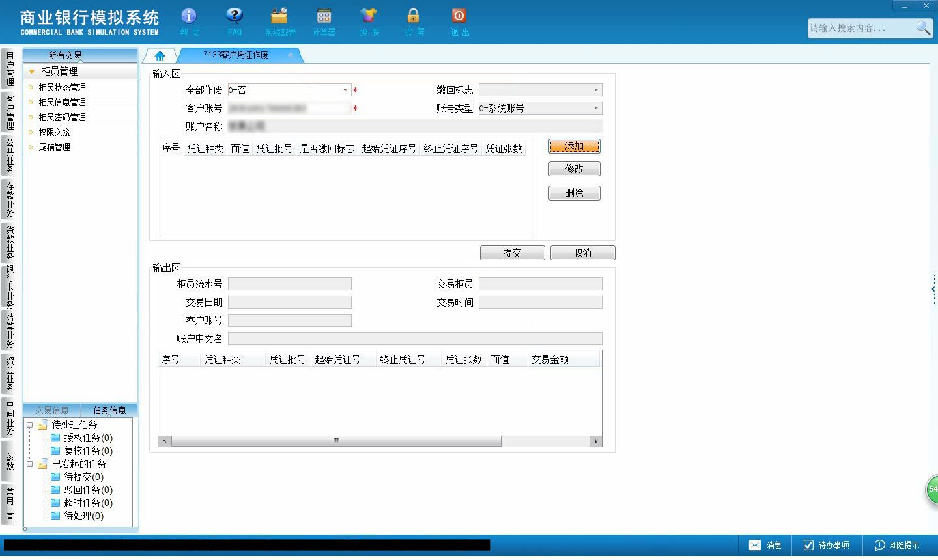Select the 参数 side tab
This screenshot has width=938, height=560.
pyautogui.click(x=10, y=462)
